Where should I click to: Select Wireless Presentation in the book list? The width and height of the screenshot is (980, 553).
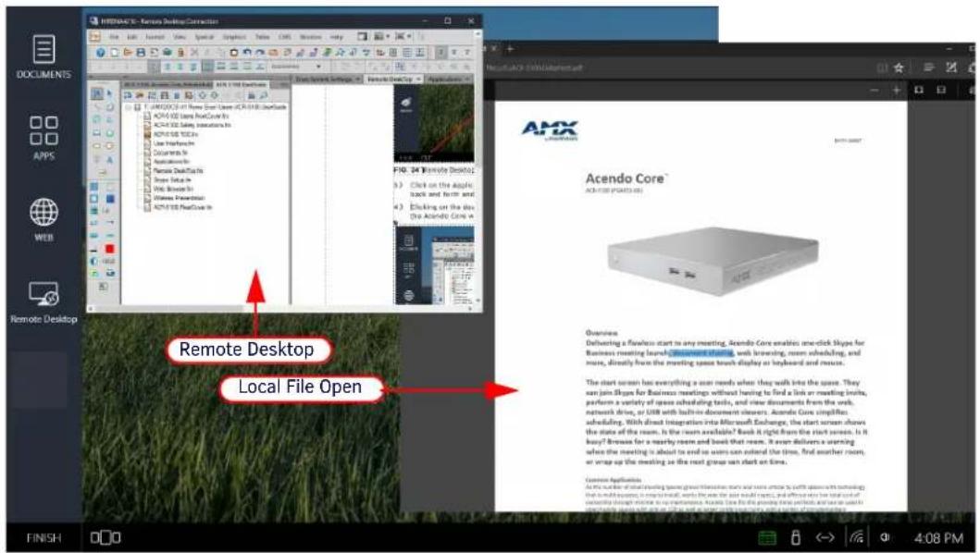(x=179, y=198)
